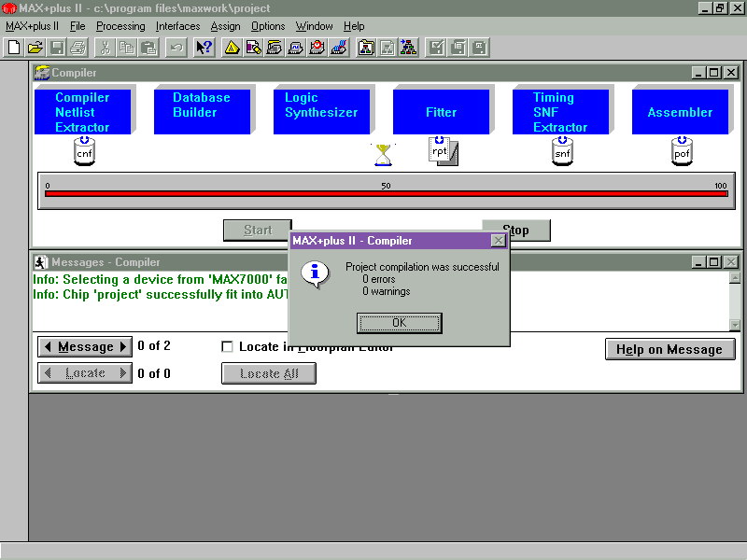The height and width of the screenshot is (560, 747).
Task: Open the snf file icon
Action: point(562,151)
